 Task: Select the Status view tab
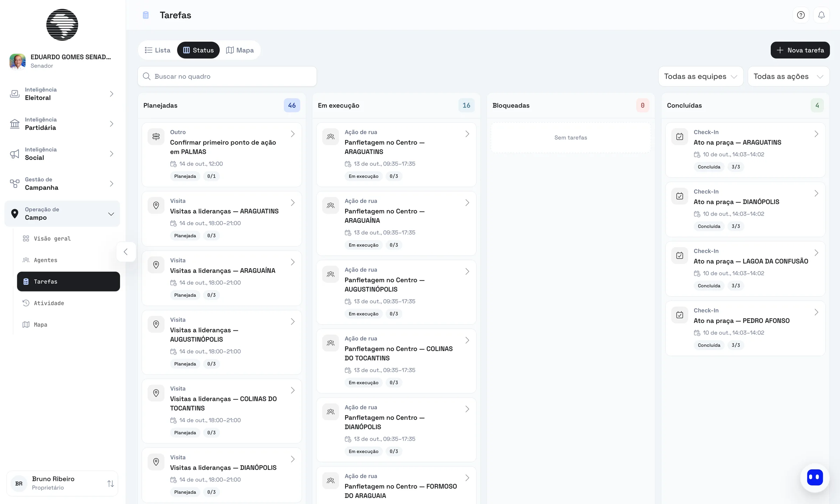(x=198, y=50)
